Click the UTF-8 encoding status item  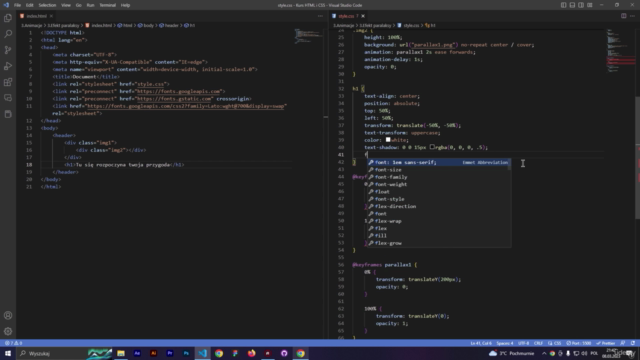click(523, 343)
